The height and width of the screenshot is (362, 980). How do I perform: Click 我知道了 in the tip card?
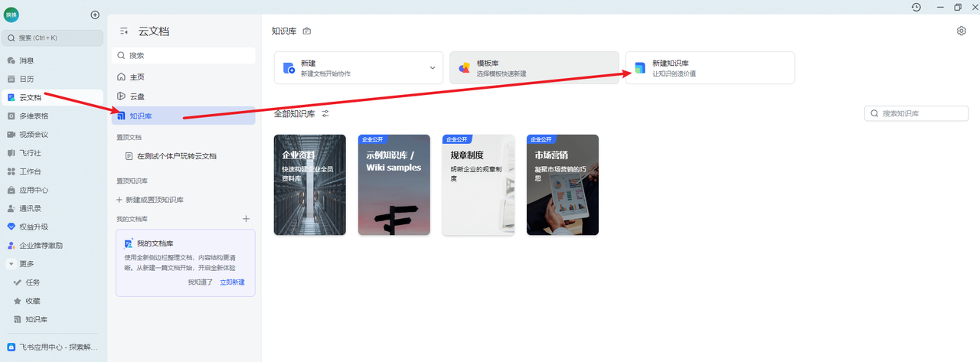201,282
